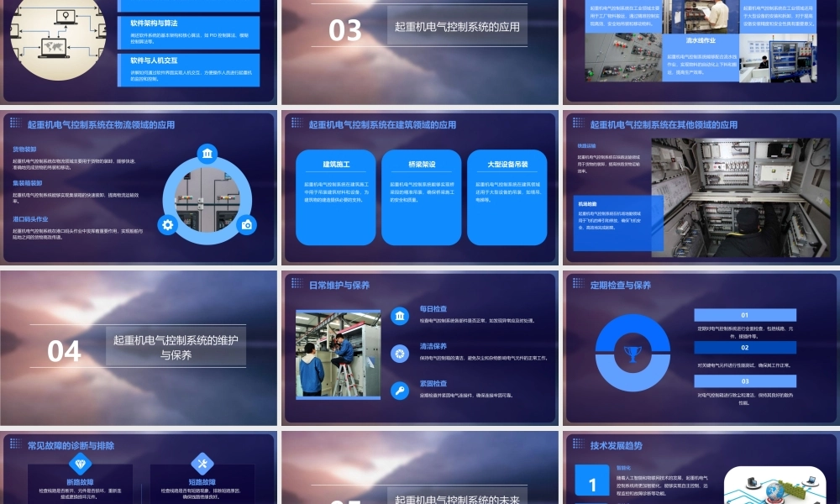Open the 起重机电气控制系统在物流领域的应用 slide
840x504 pixels.
click(x=139, y=187)
